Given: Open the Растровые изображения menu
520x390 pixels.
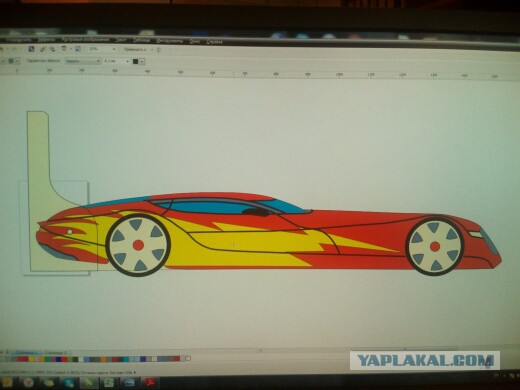Looking at the screenshot, I should (x=85, y=40).
